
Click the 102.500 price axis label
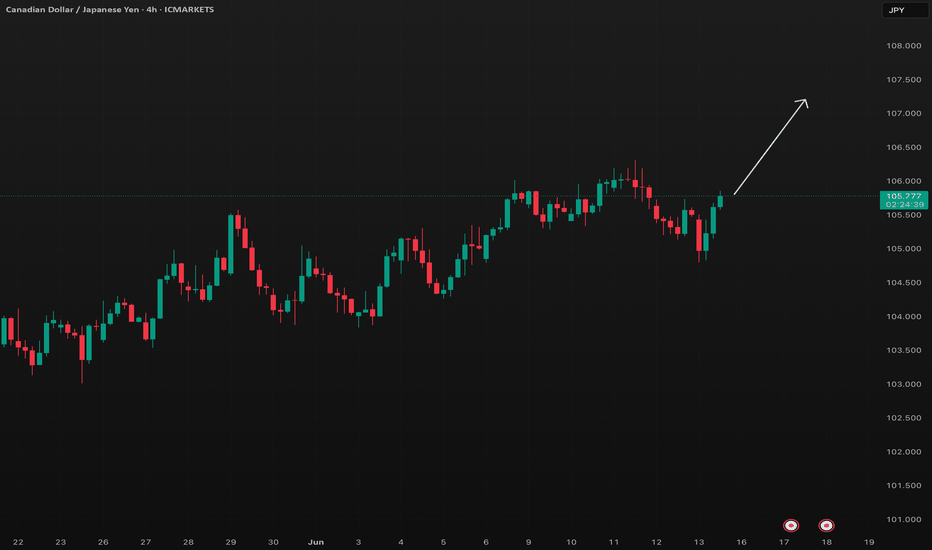pos(903,418)
